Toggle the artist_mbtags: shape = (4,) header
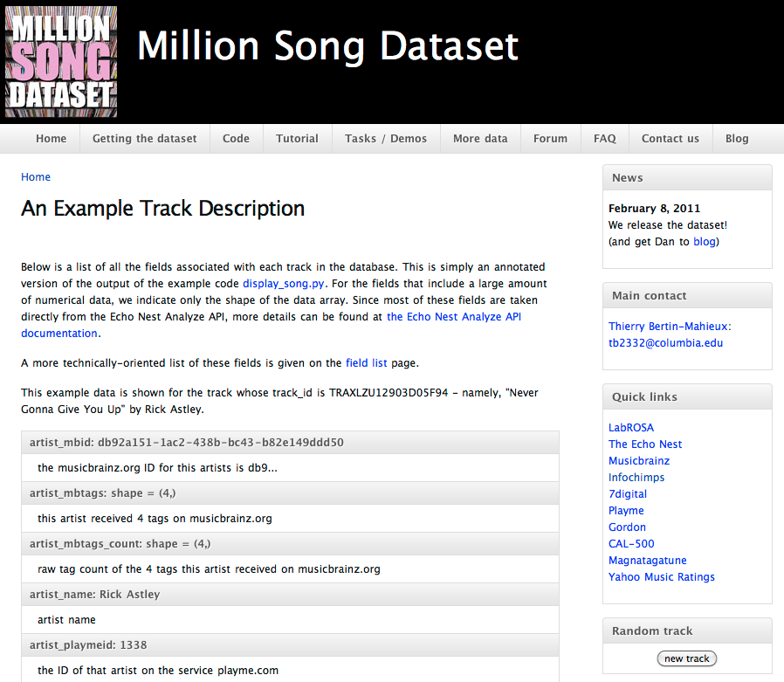Image resolution: width=784 pixels, height=682 pixels. pyautogui.click(x=290, y=493)
